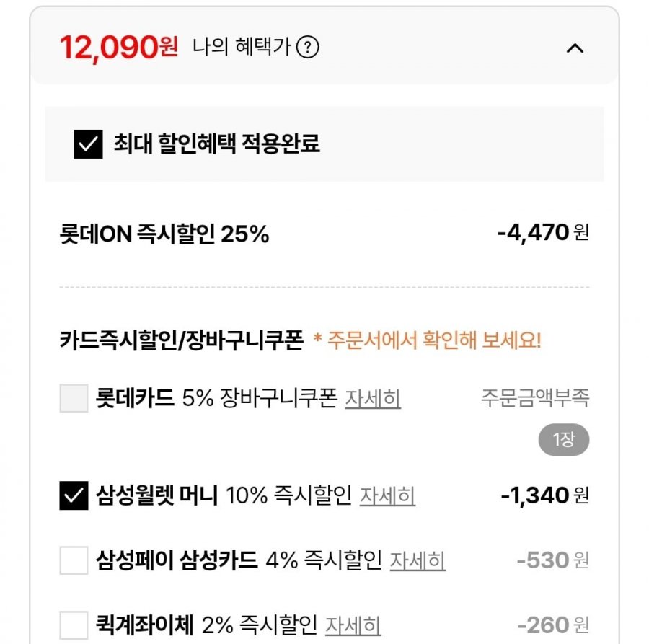Click the -4,470원 discount amount
This screenshot has height=644, width=649.
coord(542,234)
